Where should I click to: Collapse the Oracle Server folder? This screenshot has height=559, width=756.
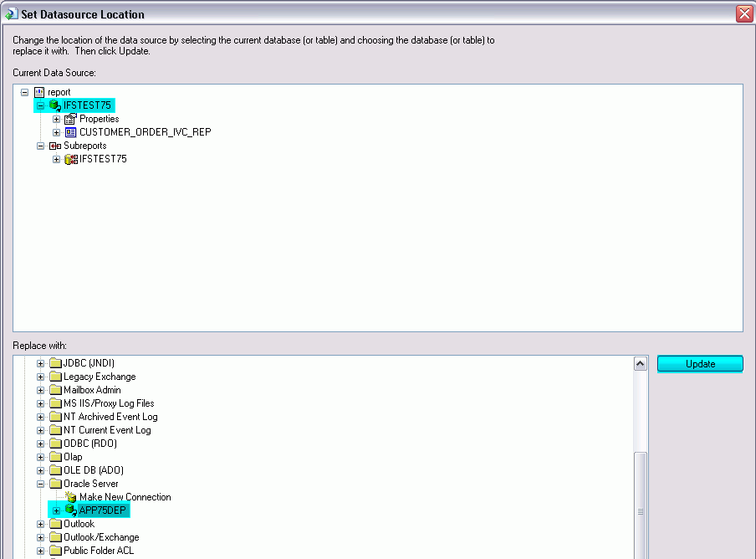pos(41,484)
